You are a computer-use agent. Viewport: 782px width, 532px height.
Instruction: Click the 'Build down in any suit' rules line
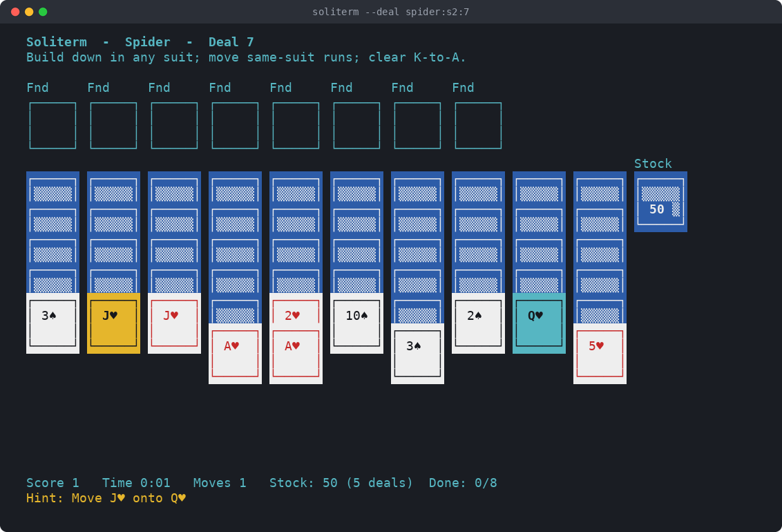click(x=246, y=57)
